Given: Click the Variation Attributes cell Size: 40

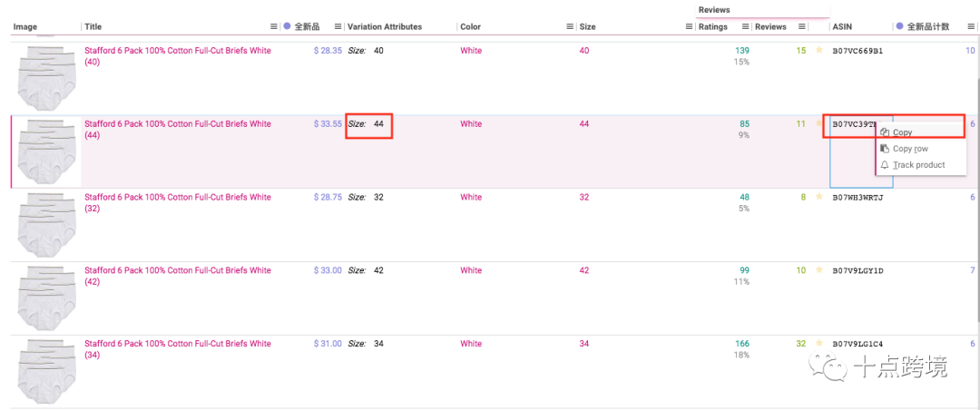Looking at the screenshot, I should point(366,51).
